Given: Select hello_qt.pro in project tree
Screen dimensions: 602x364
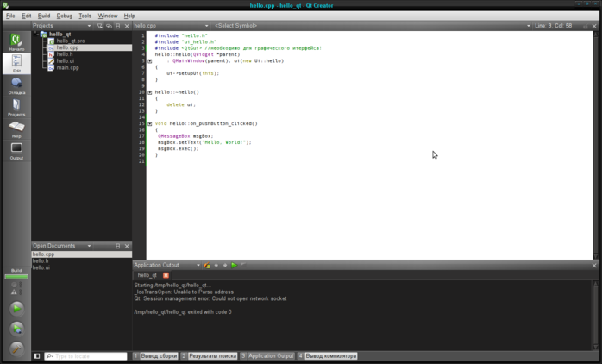Looking at the screenshot, I should pyautogui.click(x=71, y=41).
